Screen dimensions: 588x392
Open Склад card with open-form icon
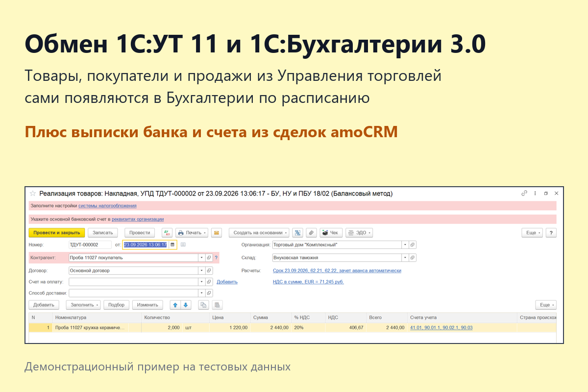[413, 258]
